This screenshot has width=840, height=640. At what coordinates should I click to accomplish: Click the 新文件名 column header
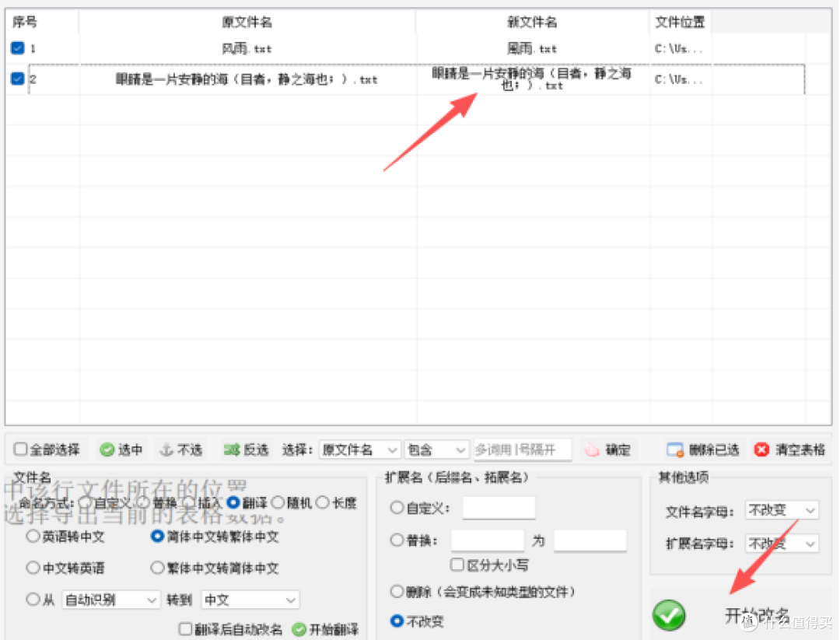pos(532,22)
